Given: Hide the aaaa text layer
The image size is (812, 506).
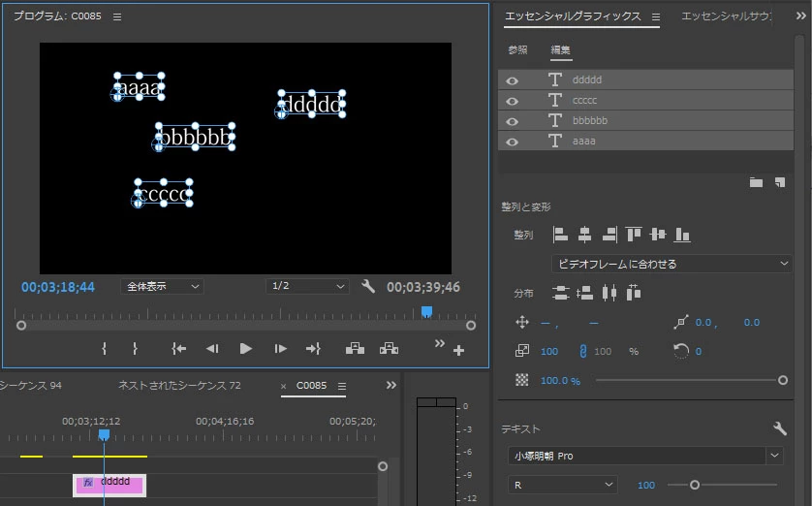Looking at the screenshot, I should click(512, 142).
